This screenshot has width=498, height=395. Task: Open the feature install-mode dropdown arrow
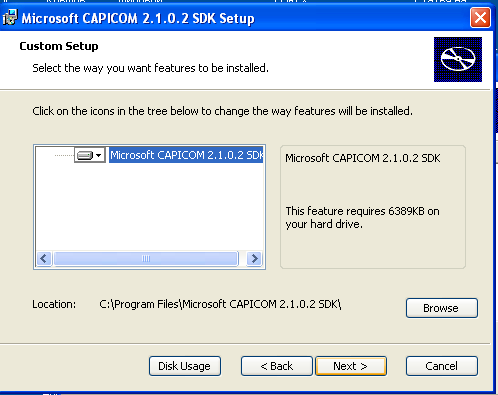click(x=99, y=155)
